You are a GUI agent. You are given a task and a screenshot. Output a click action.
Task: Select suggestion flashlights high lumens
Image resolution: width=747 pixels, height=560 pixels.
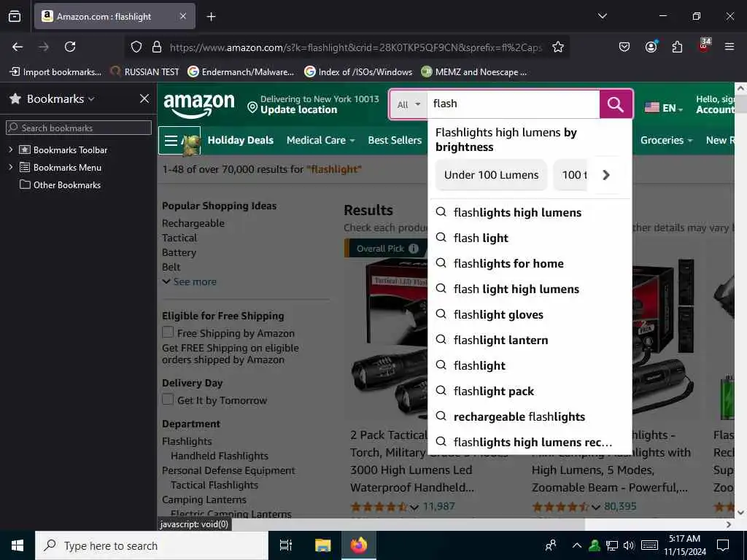click(x=517, y=212)
